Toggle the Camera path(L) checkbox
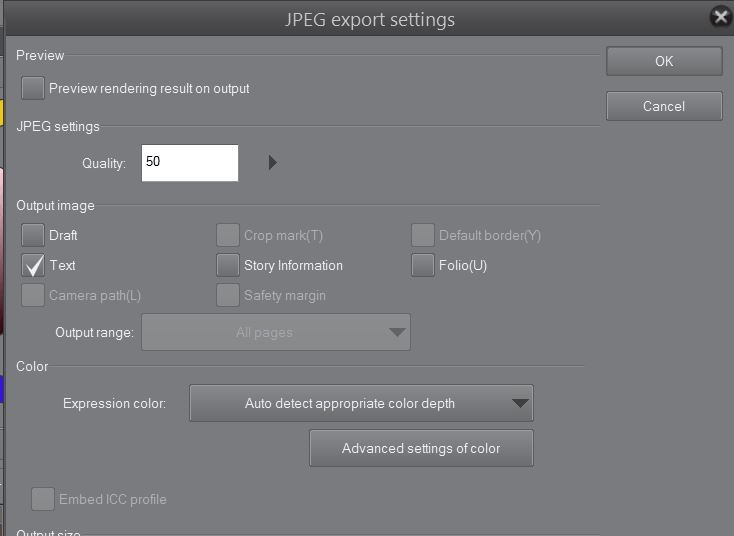The height and width of the screenshot is (536, 734). [33, 296]
